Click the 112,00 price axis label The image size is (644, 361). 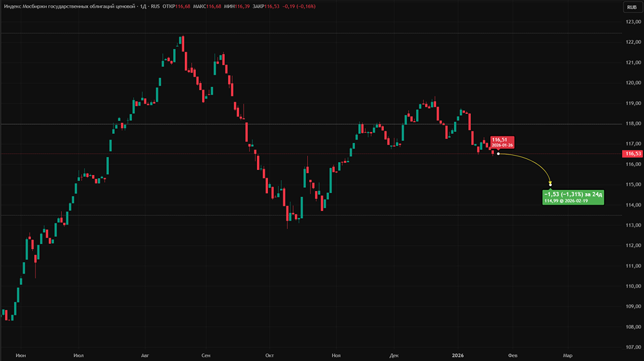tap(633, 245)
